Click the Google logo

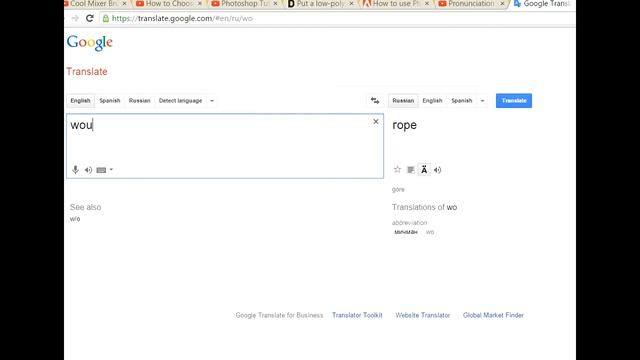pyautogui.click(x=89, y=42)
